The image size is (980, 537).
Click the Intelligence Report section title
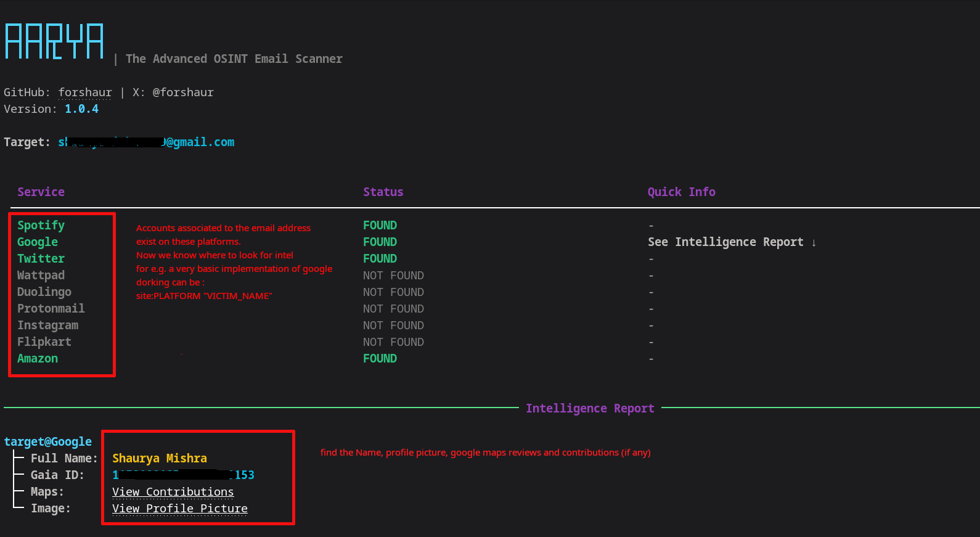pos(590,408)
